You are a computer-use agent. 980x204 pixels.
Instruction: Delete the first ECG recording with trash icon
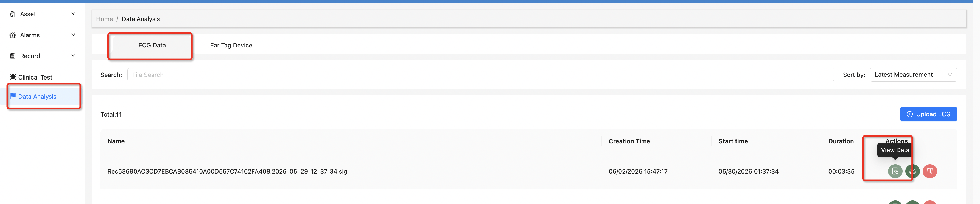pos(930,171)
